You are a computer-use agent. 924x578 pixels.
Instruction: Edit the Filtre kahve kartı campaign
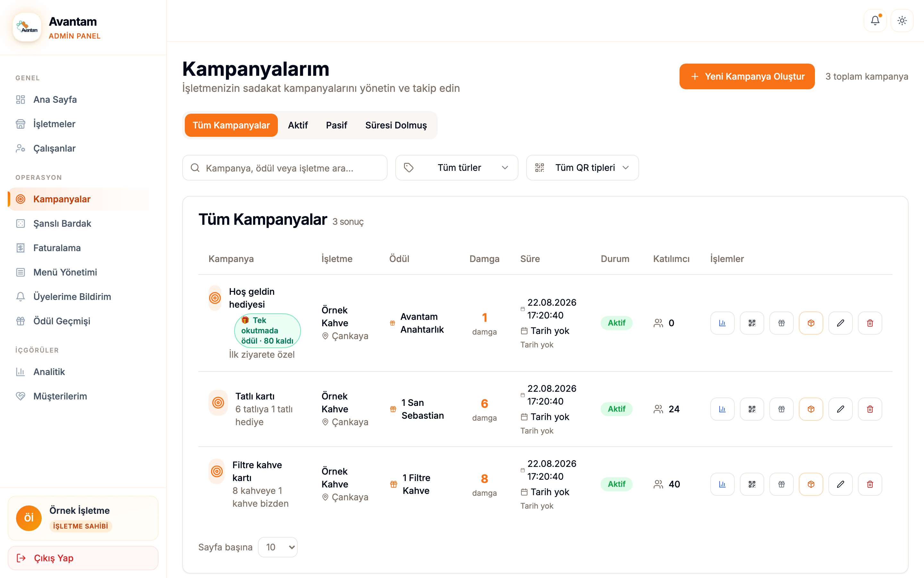tap(840, 484)
